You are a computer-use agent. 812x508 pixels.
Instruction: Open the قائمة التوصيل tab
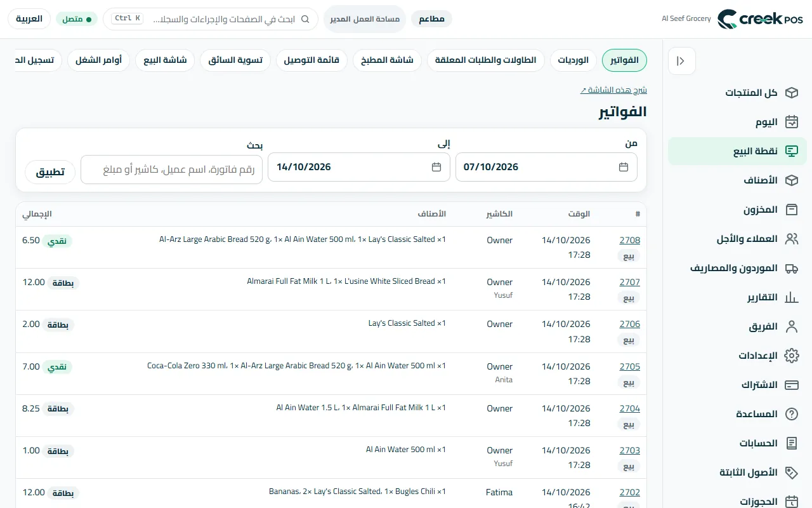coord(311,60)
